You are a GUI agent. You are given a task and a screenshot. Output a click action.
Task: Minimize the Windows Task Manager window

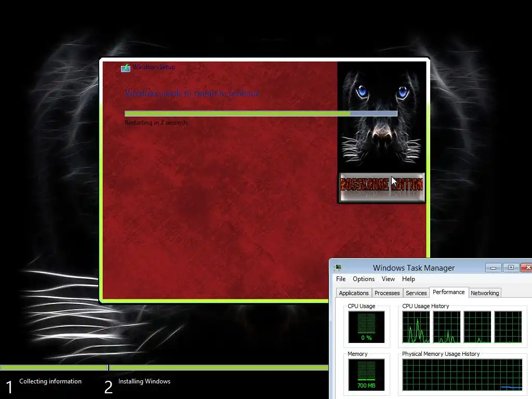coord(493,268)
